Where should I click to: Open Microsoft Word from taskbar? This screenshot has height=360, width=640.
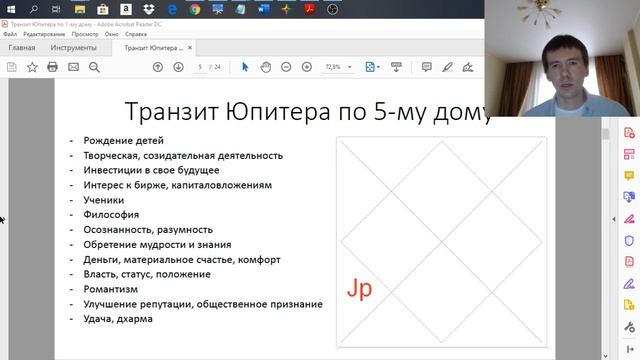pyautogui.click(x=263, y=9)
